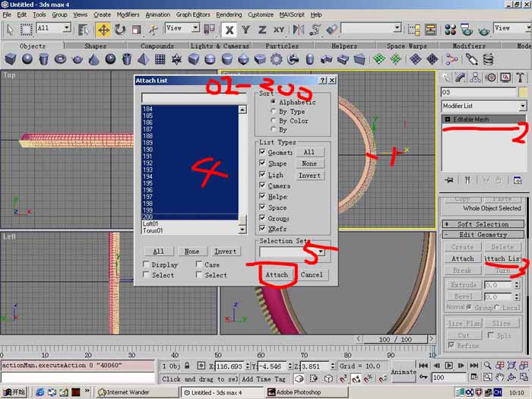Open the Hierarchy command panel tab
The height and width of the screenshot is (399, 532).
pos(475,78)
